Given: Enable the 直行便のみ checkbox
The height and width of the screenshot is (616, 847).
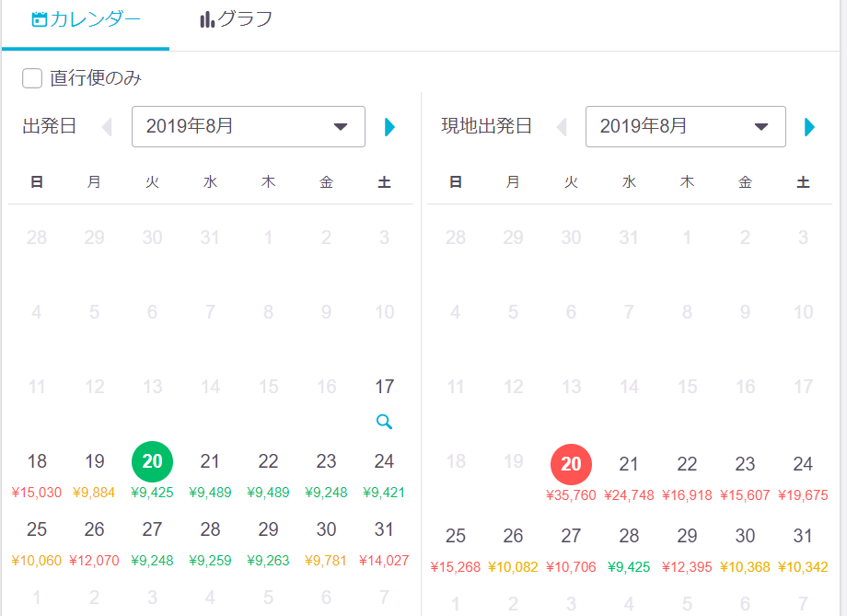Looking at the screenshot, I should (x=32, y=78).
